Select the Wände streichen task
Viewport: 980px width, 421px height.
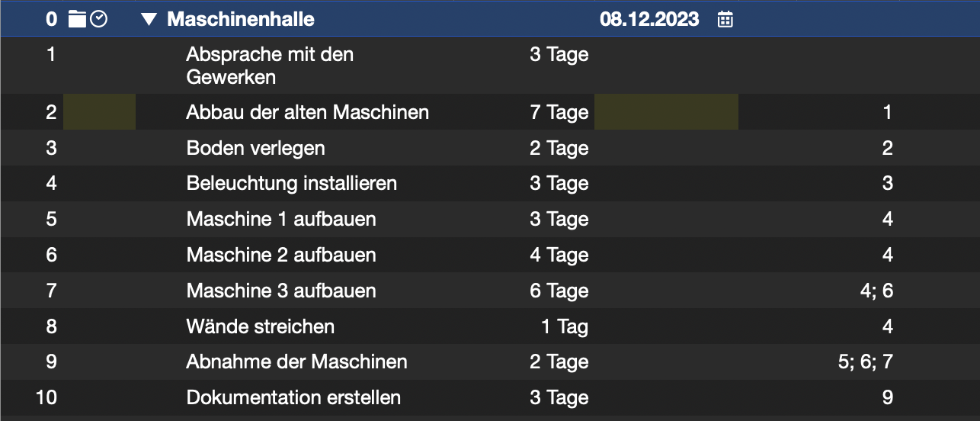pos(261,326)
